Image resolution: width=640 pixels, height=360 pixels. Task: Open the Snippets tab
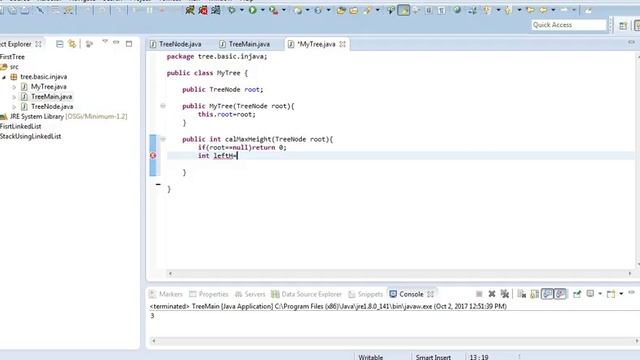point(366,294)
